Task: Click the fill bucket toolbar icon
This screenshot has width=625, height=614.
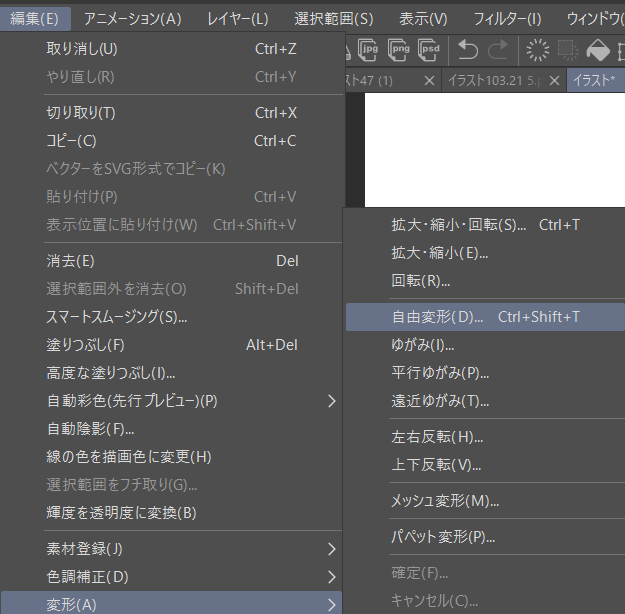Action: point(598,49)
